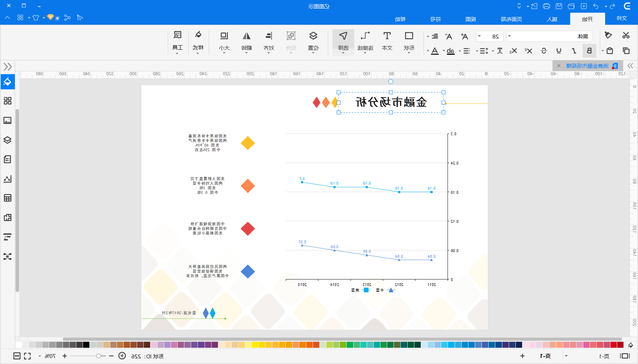
Task: Toggle Underline formatting (U)
Action: pyautogui.click(x=559, y=51)
